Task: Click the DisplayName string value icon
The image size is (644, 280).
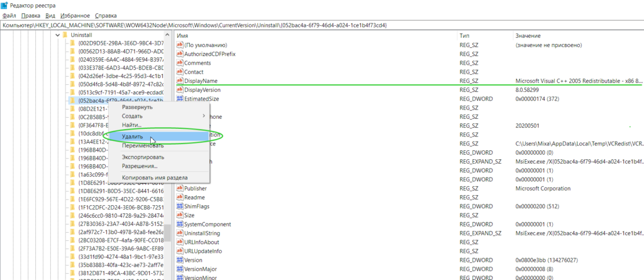Action: pyautogui.click(x=179, y=81)
